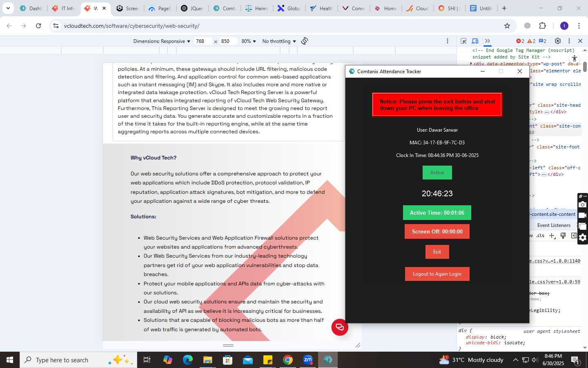Open the tab search dropdown arrow

pos(8,8)
